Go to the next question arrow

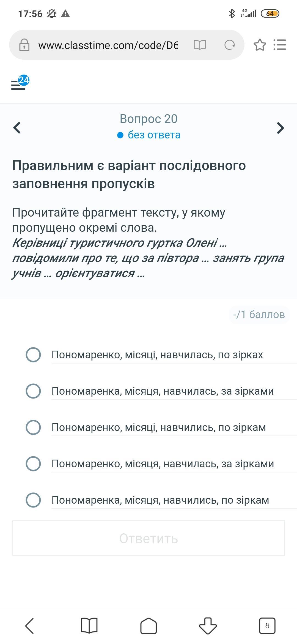click(280, 128)
